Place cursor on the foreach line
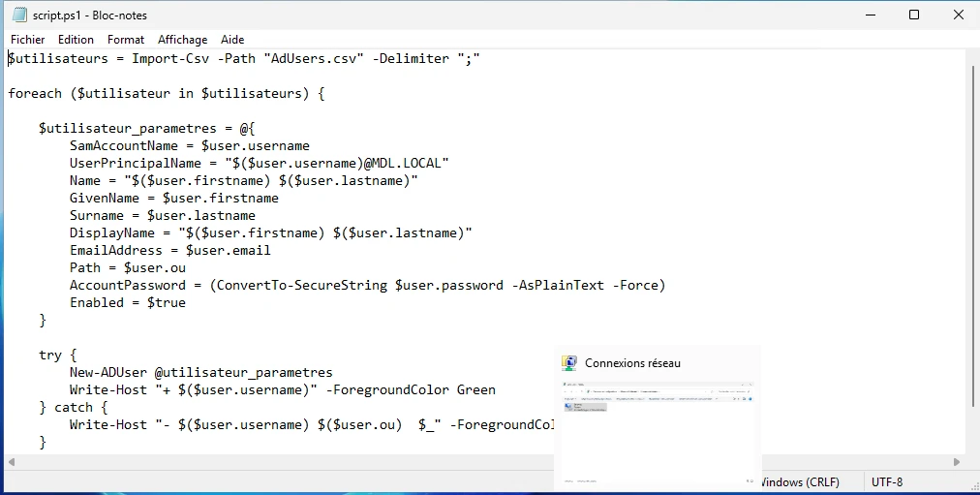The width and height of the screenshot is (980, 495). coord(167,94)
